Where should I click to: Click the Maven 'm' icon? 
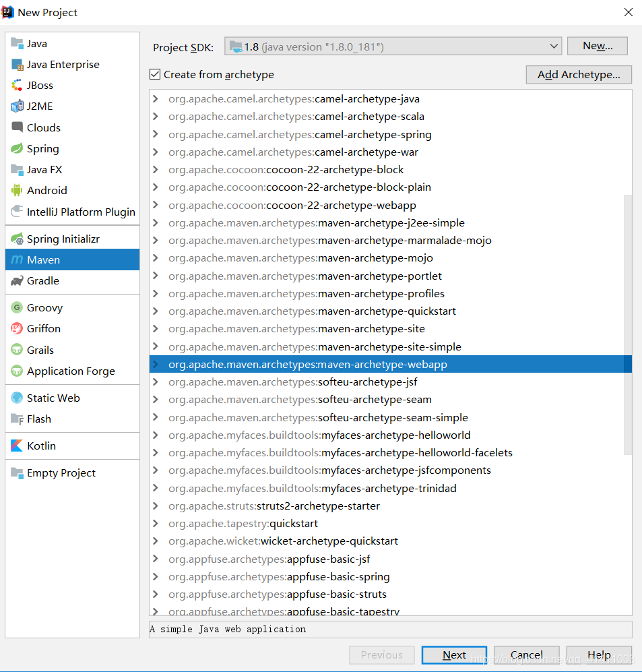click(17, 259)
